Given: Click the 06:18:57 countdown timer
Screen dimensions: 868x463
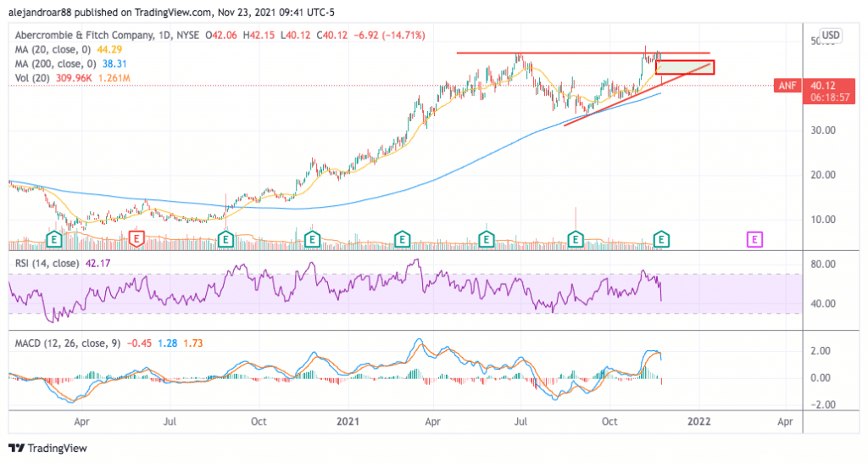Looking at the screenshot, I should pyautogui.click(x=830, y=98).
